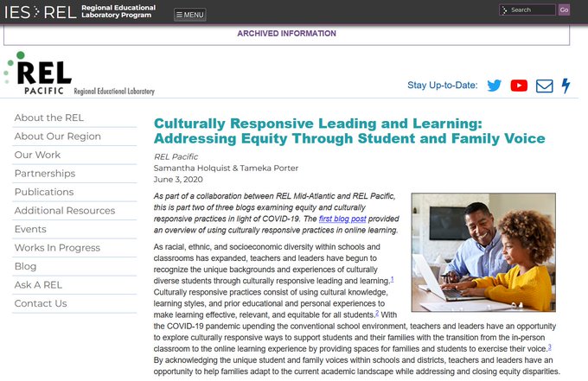Image resolution: width=588 pixels, height=381 pixels.
Task: Open the MENU hamburger button
Action: [x=190, y=15]
